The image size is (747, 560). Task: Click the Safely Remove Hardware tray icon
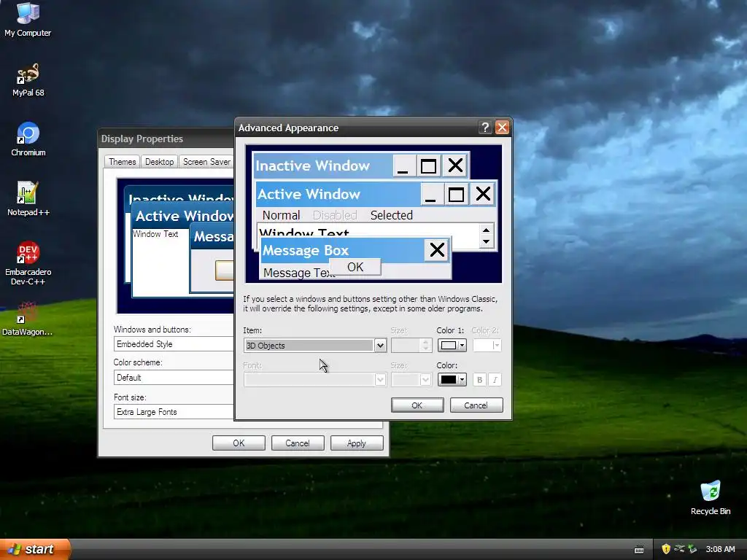click(x=692, y=549)
